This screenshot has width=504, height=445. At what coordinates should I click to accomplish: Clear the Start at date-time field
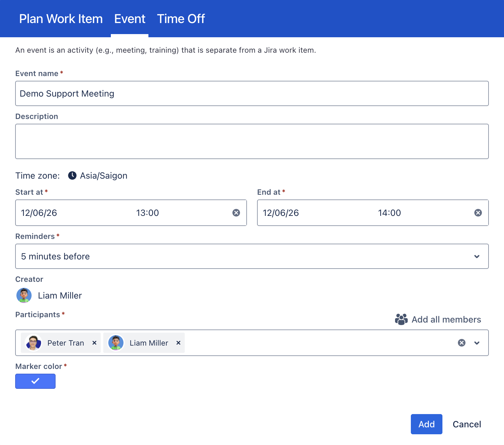point(236,213)
